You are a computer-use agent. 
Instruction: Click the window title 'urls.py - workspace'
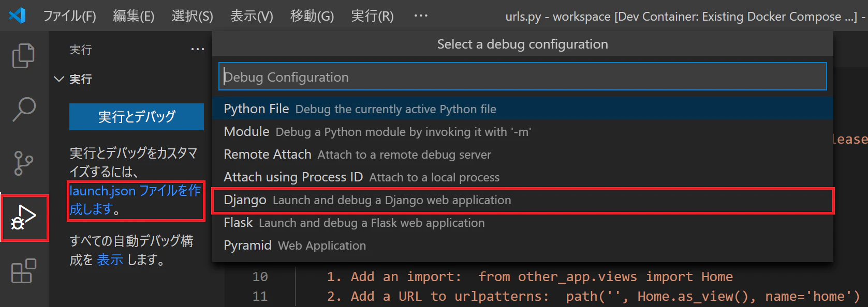(x=558, y=17)
